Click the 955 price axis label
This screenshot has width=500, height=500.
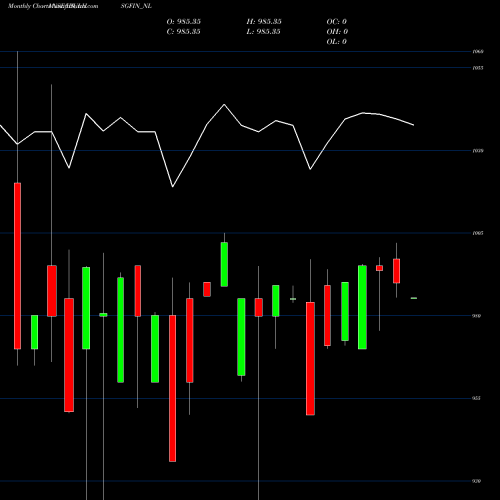476,398
